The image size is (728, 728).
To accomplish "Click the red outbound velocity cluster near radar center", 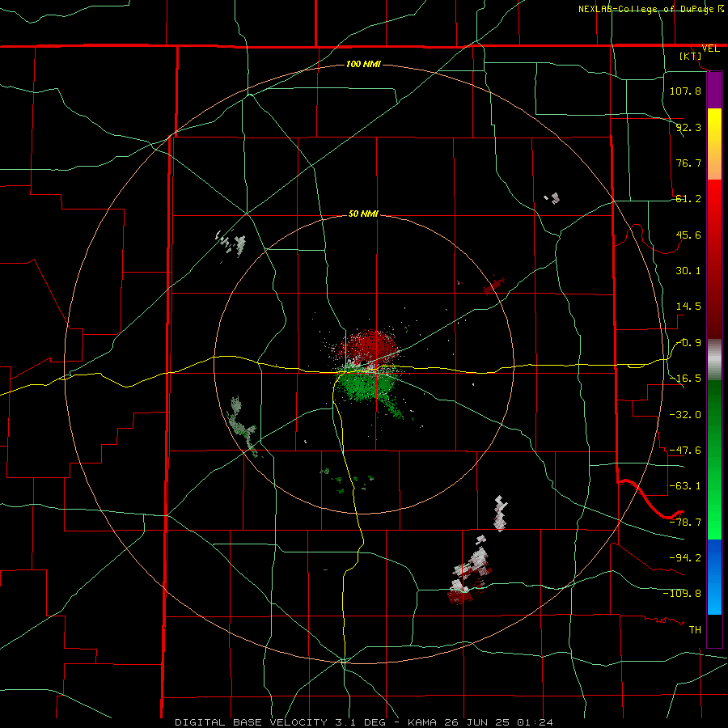I will tap(368, 347).
